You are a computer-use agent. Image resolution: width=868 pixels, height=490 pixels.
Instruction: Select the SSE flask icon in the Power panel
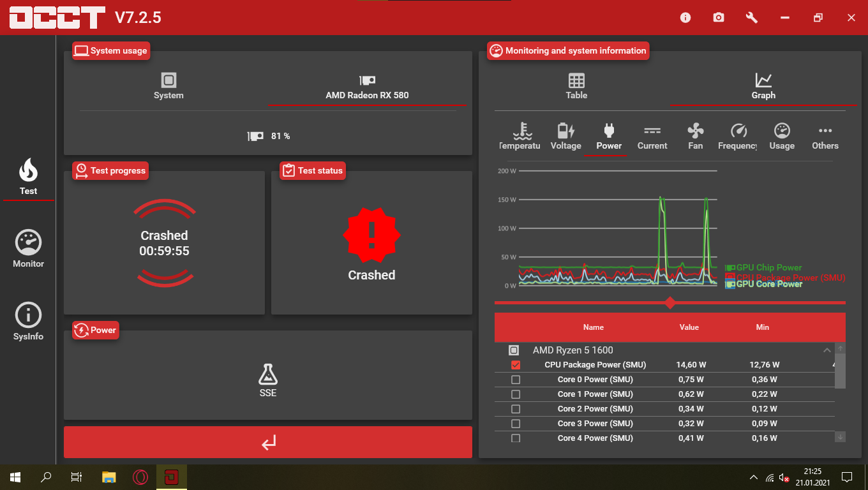[268, 374]
